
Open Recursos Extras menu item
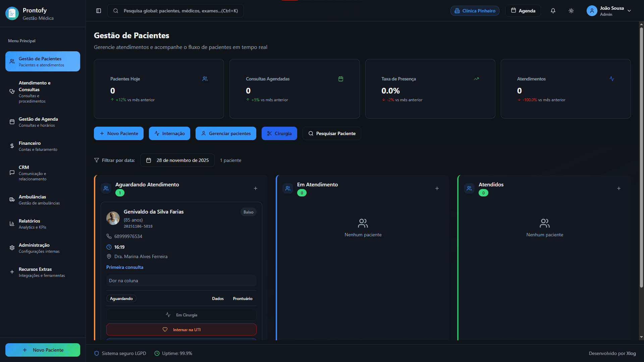point(43,272)
